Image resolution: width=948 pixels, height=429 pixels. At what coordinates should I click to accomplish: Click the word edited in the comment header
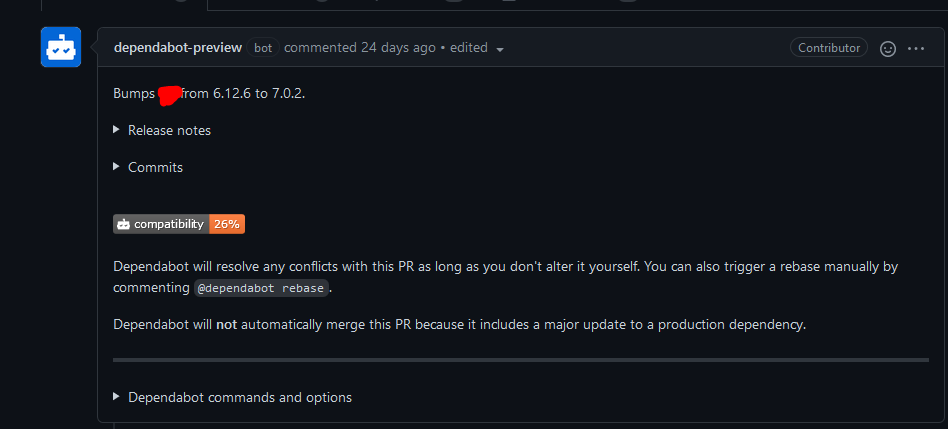[x=469, y=48]
